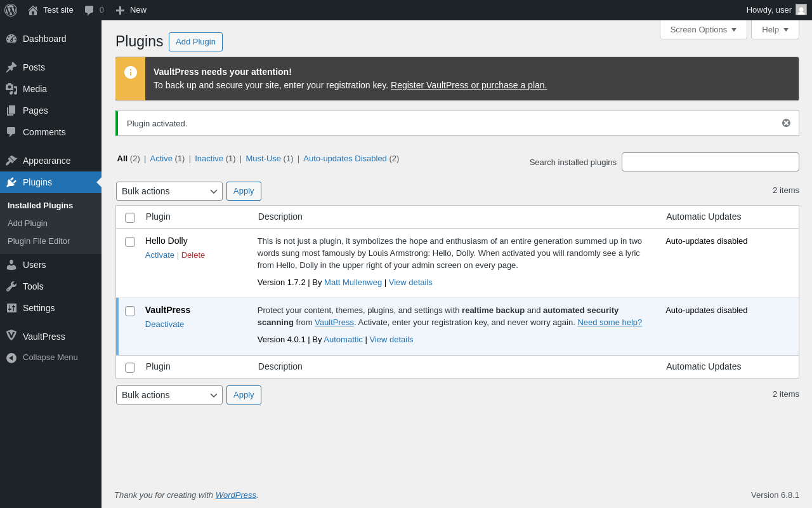Open the New content menu label
The height and width of the screenshot is (508, 812).
point(138,10)
